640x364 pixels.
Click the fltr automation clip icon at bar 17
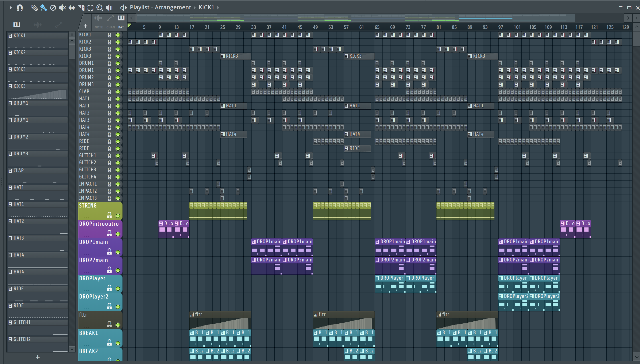192,315
